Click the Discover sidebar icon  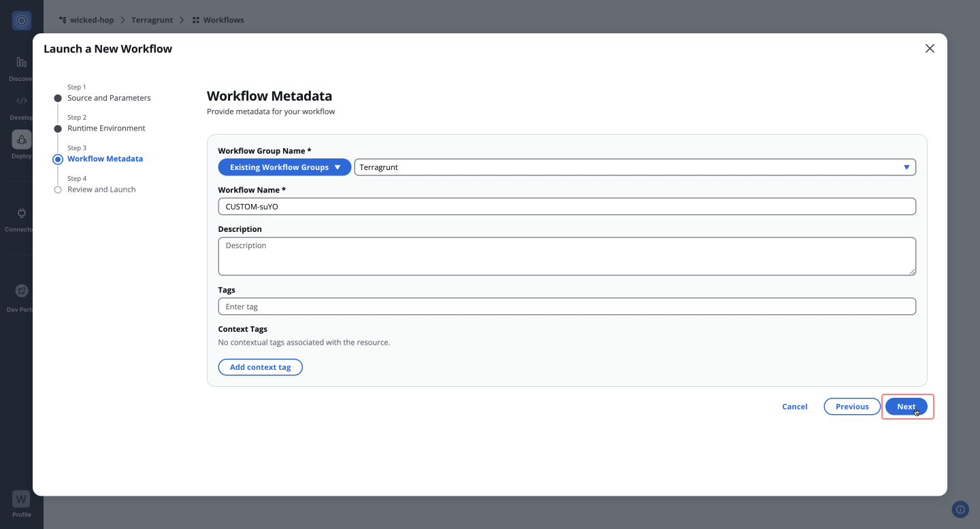(x=21, y=63)
